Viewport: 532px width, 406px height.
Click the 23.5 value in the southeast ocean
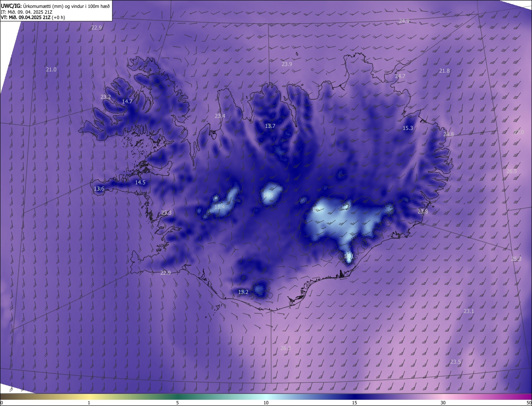(456, 362)
